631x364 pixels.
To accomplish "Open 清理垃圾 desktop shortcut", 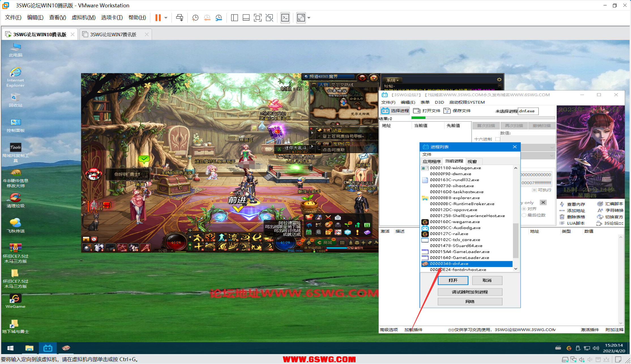I will point(16,200).
